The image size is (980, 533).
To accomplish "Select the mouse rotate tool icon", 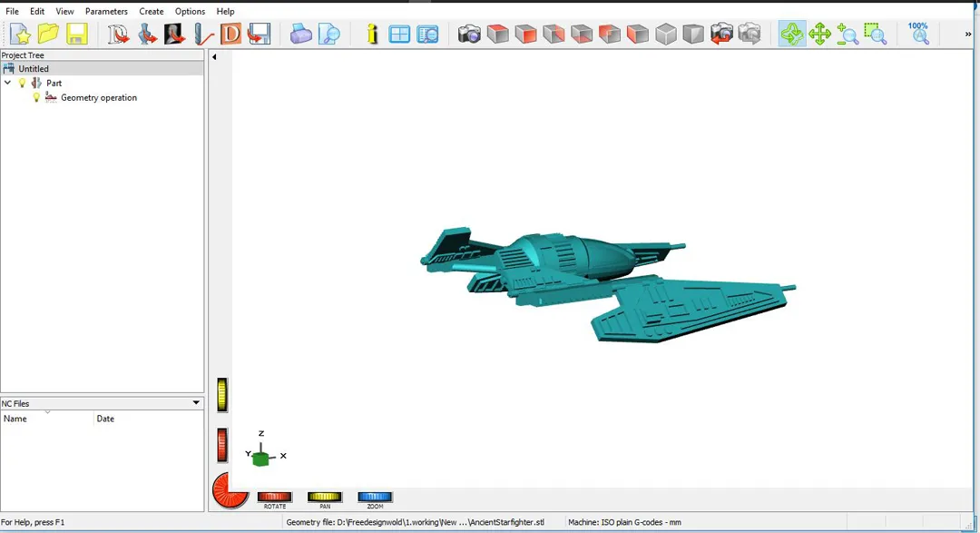I will pos(792,35).
